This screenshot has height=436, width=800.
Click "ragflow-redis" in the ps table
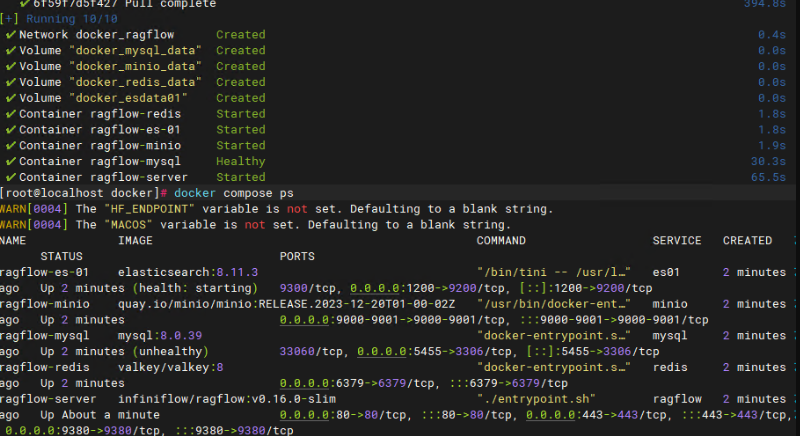(44, 367)
